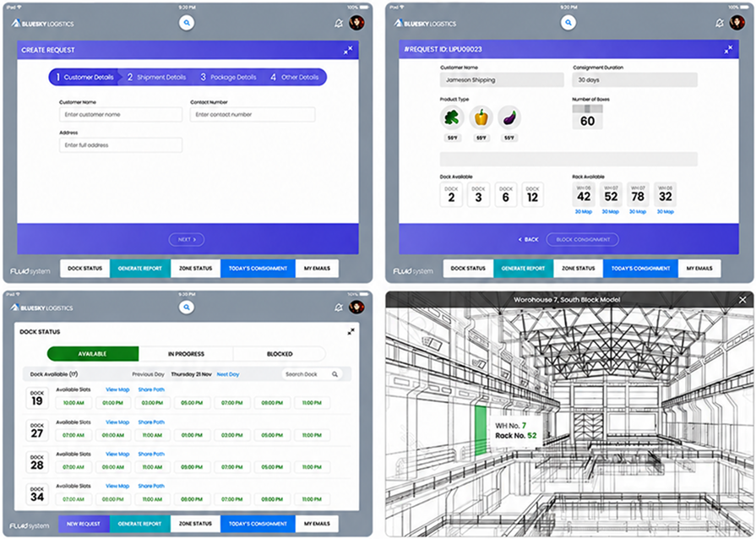Click the Address input field
Image resolution: width=756 pixels, height=539 pixels.
[x=121, y=145]
